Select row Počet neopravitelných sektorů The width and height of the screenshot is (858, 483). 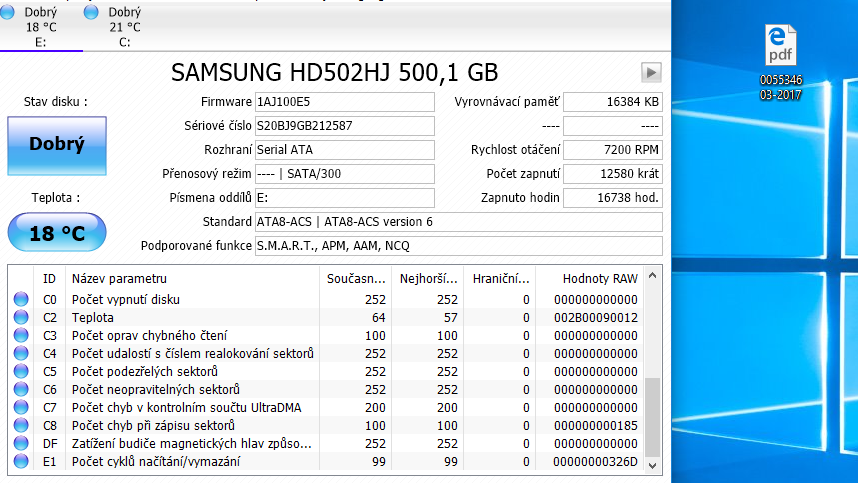coord(326,389)
